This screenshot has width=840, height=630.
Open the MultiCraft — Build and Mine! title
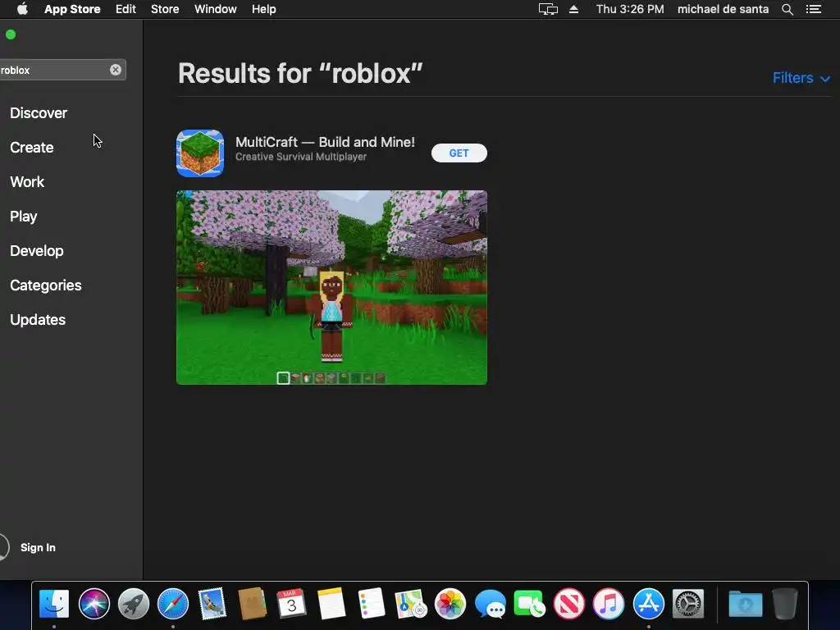click(x=325, y=142)
